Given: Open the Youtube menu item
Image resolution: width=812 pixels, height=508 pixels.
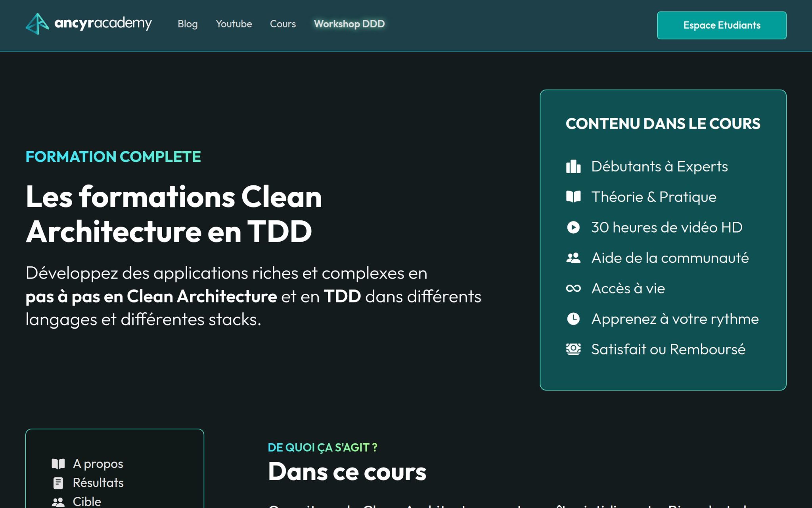Looking at the screenshot, I should tap(234, 24).
